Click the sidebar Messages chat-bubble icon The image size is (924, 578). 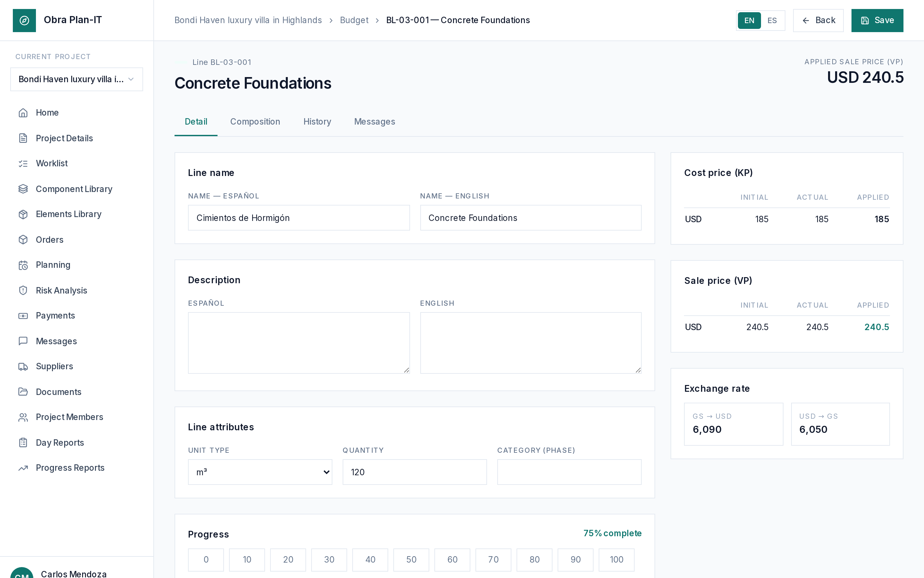point(23,341)
